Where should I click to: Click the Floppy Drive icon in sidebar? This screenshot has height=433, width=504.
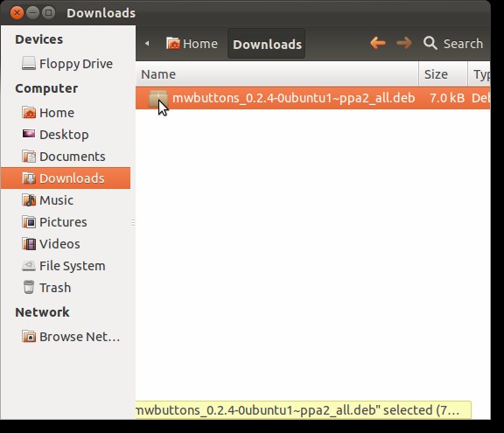[29, 64]
